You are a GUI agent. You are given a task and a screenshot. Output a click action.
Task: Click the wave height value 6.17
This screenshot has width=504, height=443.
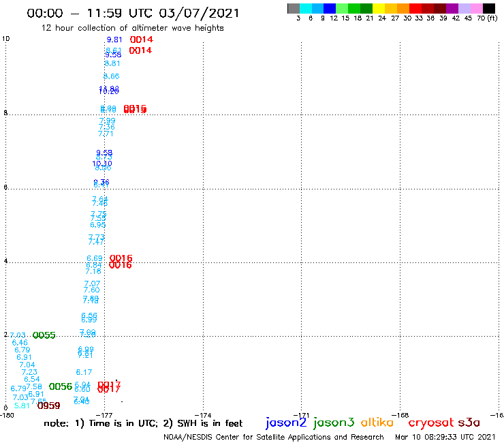click(x=84, y=372)
